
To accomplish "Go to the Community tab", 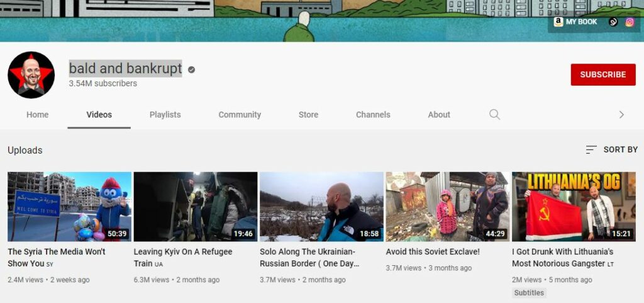I will point(240,115).
